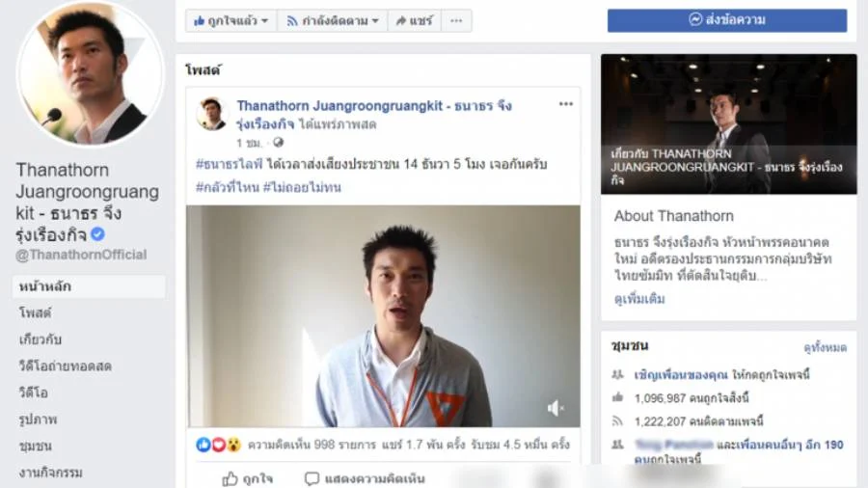This screenshot has height=488, width=868.
Task: Open รูปภาพ section in the sidebar
Action: (38, 419)
